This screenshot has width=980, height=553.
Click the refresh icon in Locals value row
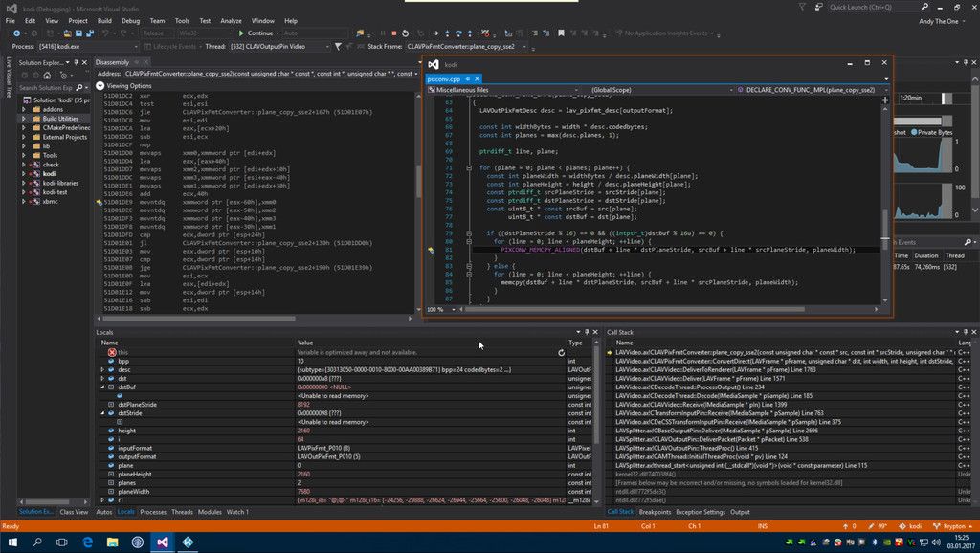coord(561,352)
